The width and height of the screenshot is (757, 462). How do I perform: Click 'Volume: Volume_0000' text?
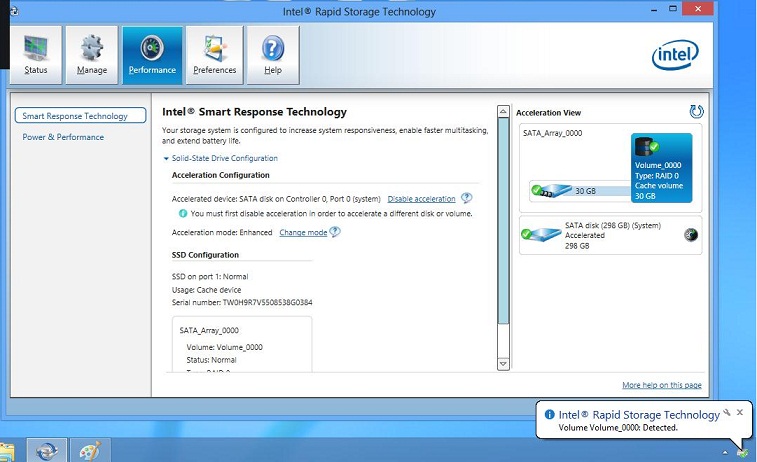[224, 347]
